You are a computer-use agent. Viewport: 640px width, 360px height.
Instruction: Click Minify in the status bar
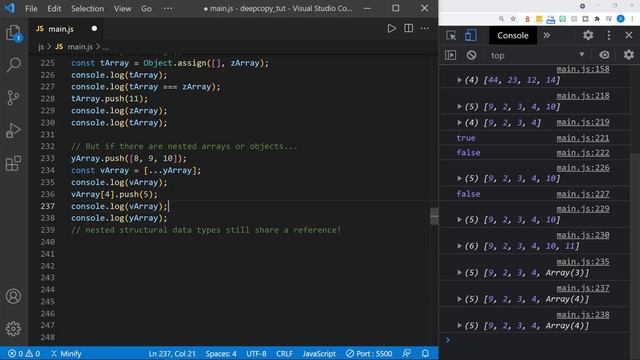[66, 353]
